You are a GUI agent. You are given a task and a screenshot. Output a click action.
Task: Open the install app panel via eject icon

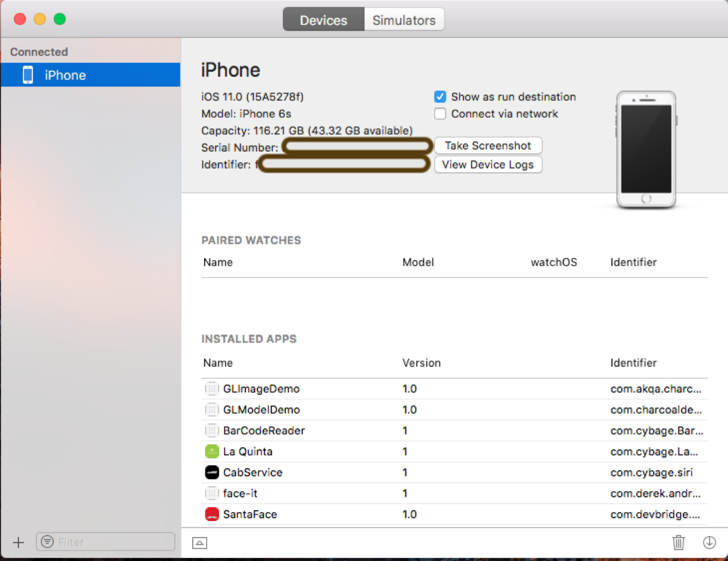(x=200, y=542)
